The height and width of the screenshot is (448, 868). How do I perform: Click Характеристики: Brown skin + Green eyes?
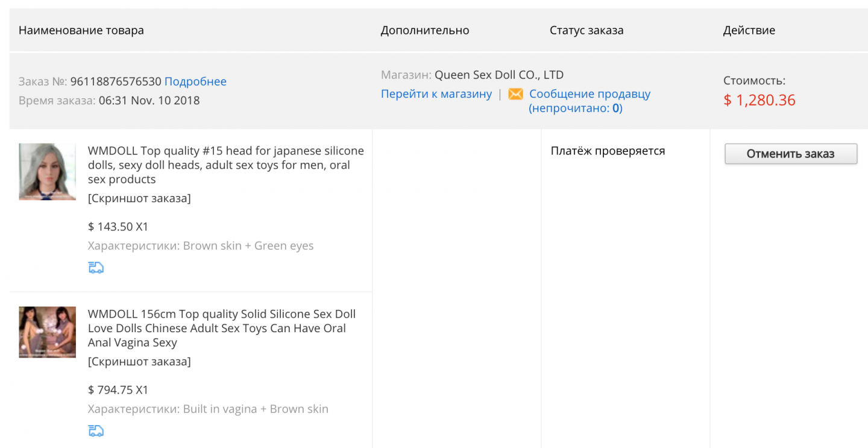point(201,246)
